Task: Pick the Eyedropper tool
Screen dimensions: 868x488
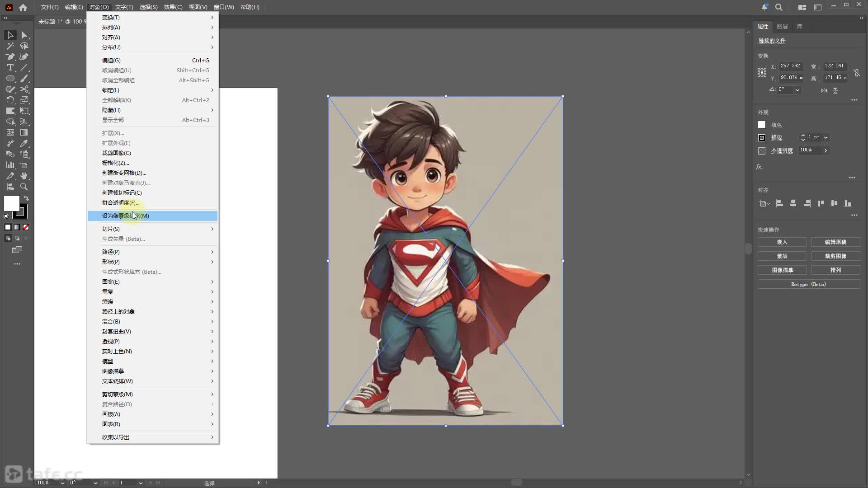Action: tap(24, 144)
